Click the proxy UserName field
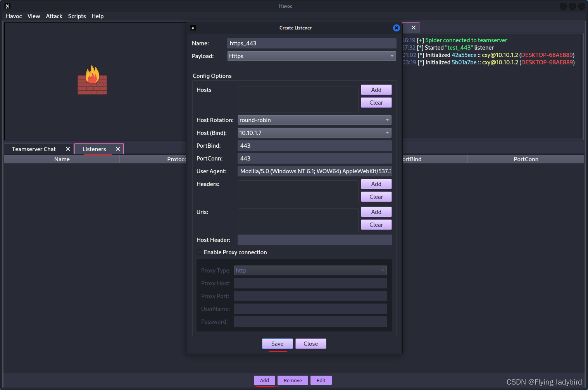 (x=310, y=309)
